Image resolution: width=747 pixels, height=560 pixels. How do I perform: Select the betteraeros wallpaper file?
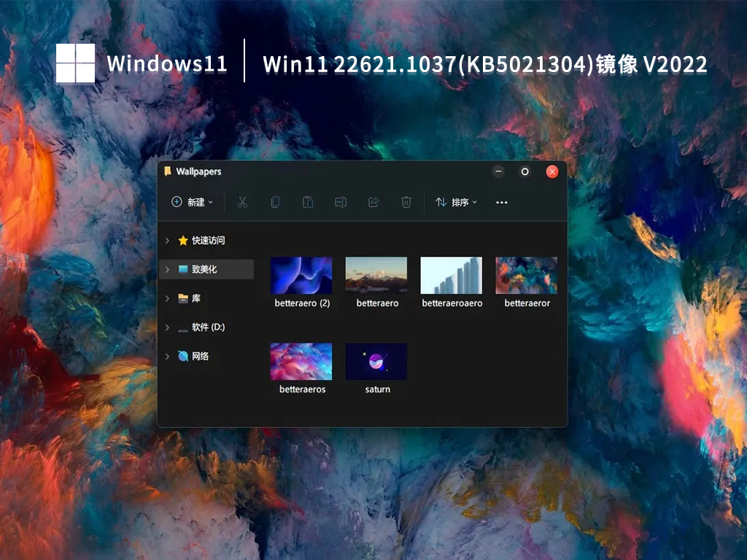[301, 360]
